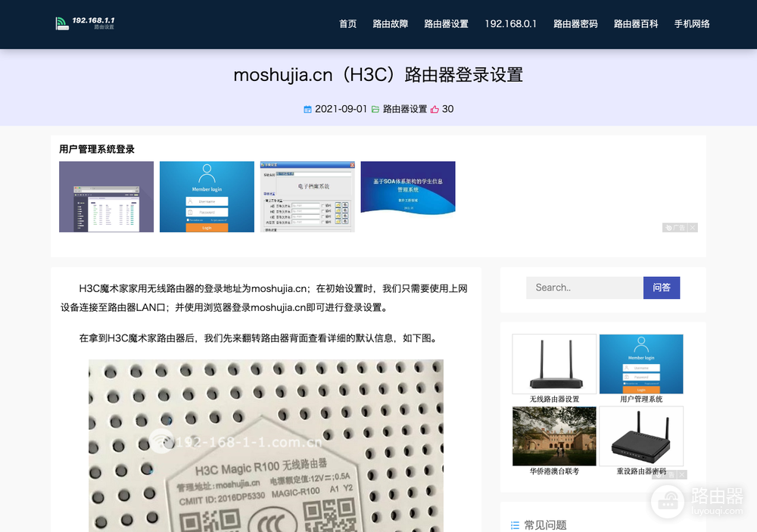Open the 基于SOA体系架构 ad thumbnail
757x532 pixels.
click(408, 188)
